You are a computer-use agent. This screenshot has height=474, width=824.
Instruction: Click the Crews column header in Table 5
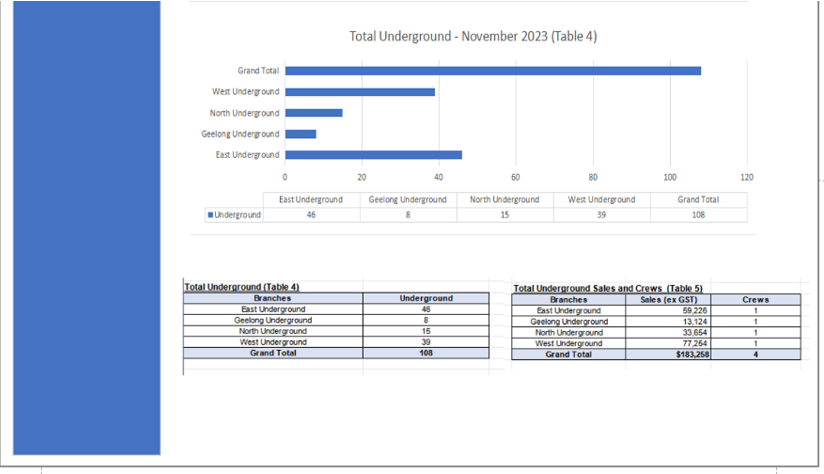755,299
